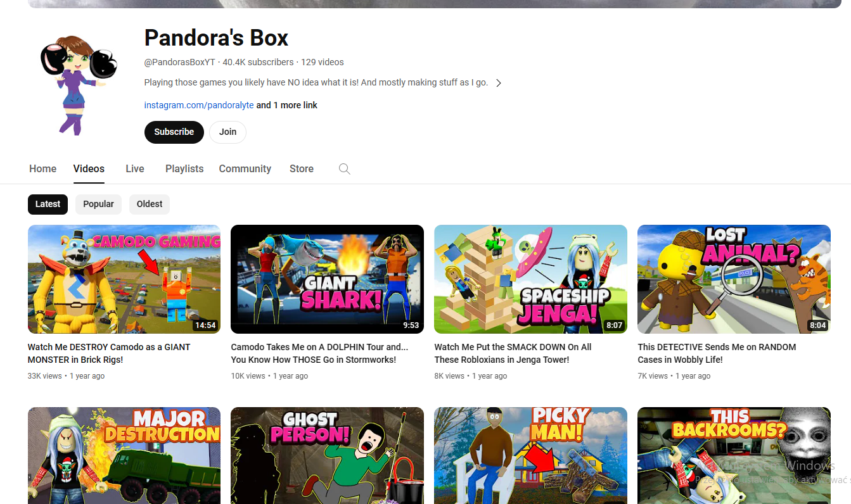851x504 pixels.
Task: Open title 'Watch Me Put the SMACK DOWN'
Action: pos(513,353)
